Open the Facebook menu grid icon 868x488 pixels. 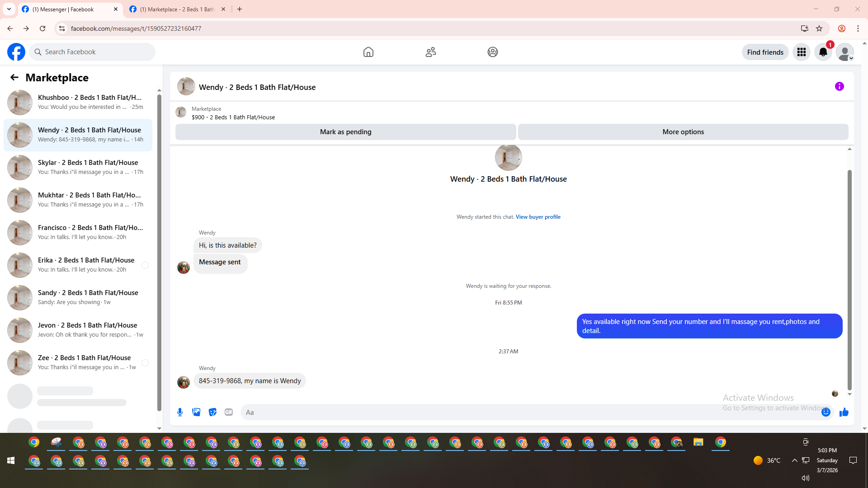802,52
